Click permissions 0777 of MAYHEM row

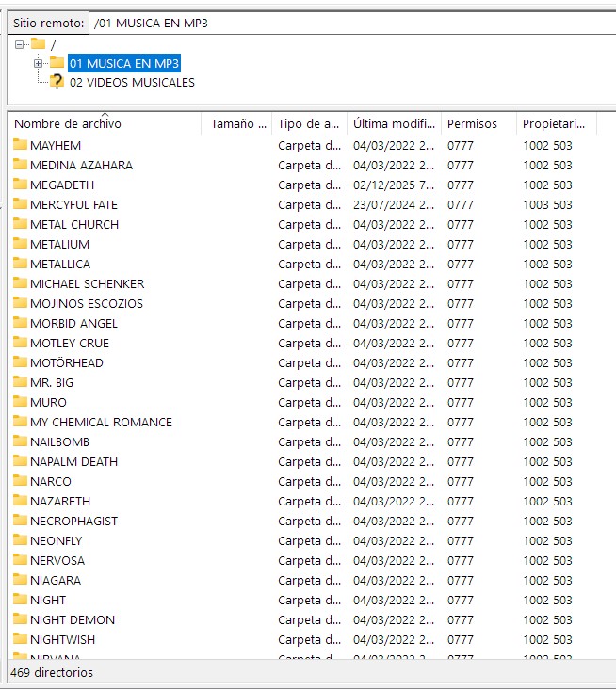(x=461, y=146)
